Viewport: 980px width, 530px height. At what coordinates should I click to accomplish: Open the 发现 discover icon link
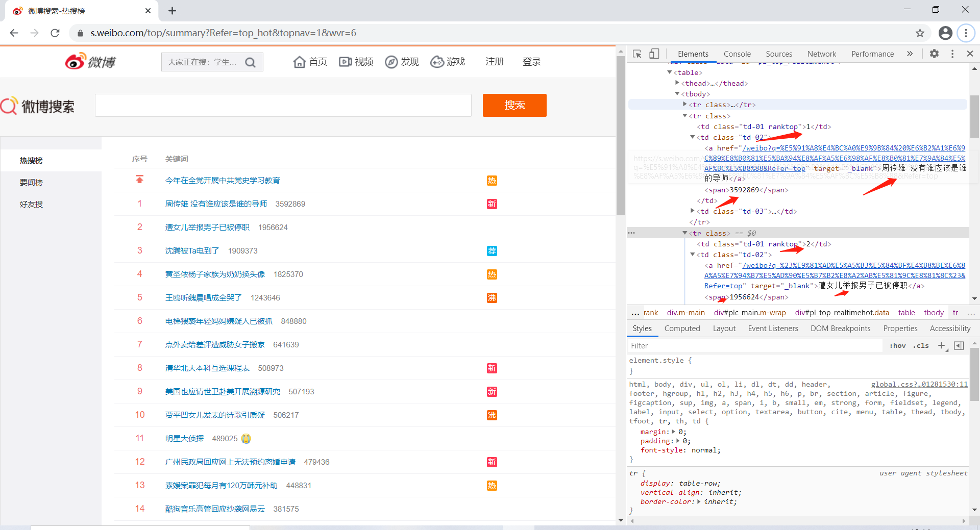(402, 62)
